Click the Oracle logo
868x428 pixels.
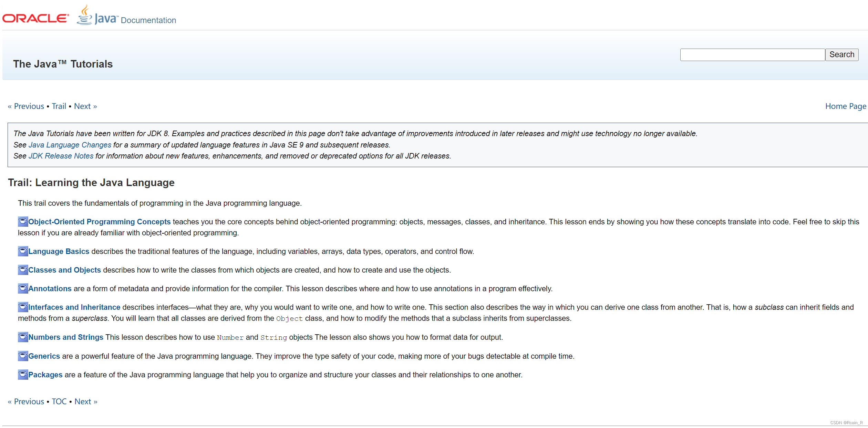(x=35, y=18)
